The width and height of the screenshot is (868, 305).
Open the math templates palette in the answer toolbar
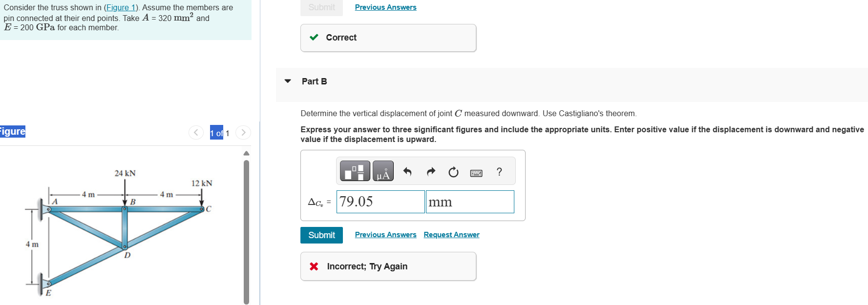354,171
